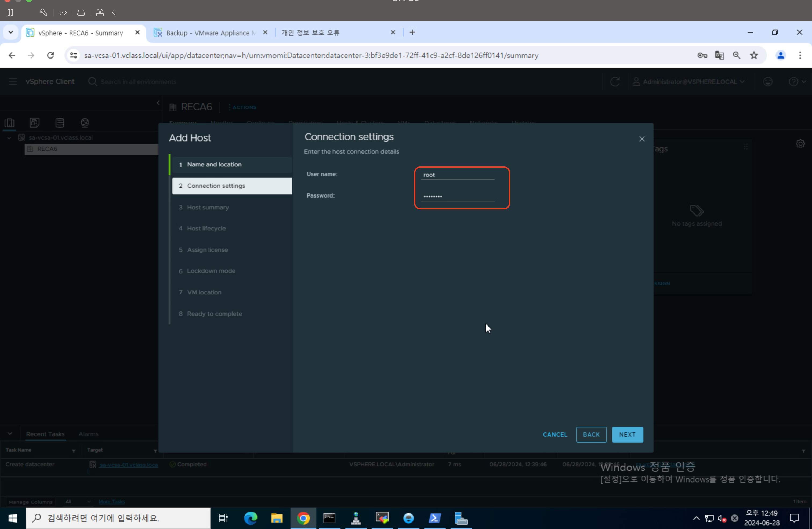
Task: Show hidden system tray icons
Action: [x=696, y=519]
